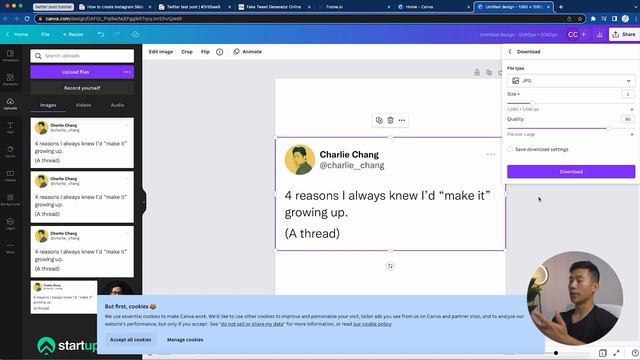Click the cloud save status icon
The image size is (640, 360).
pyautogui.click(x=136, y=35)
